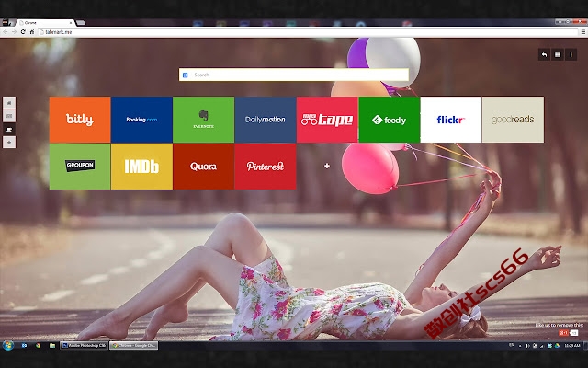The height and width of the screenshot is (368, 588).
Task: Click the tabmark.me address bar
Action: pos(308,32)
